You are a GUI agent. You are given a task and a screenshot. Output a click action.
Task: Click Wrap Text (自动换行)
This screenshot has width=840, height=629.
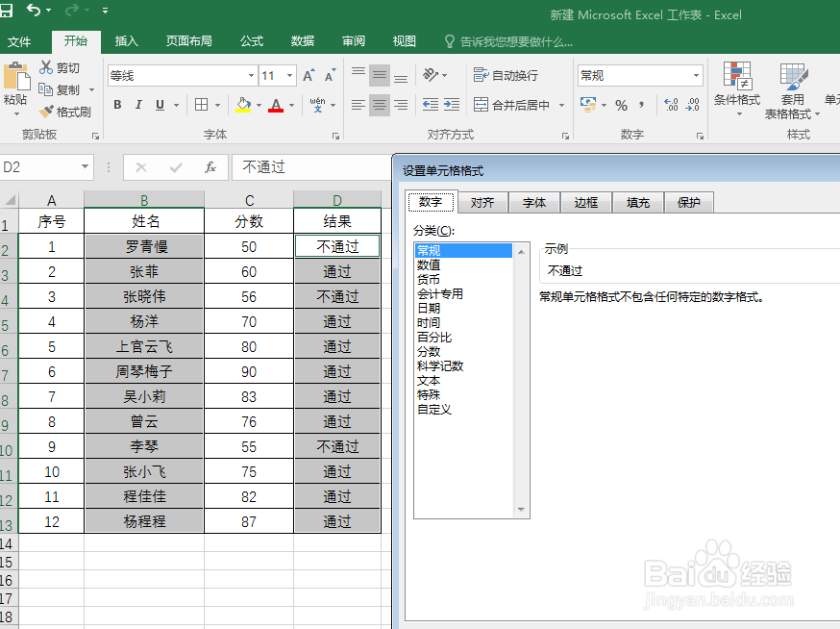pyautogui.click(x=506, y=75)
